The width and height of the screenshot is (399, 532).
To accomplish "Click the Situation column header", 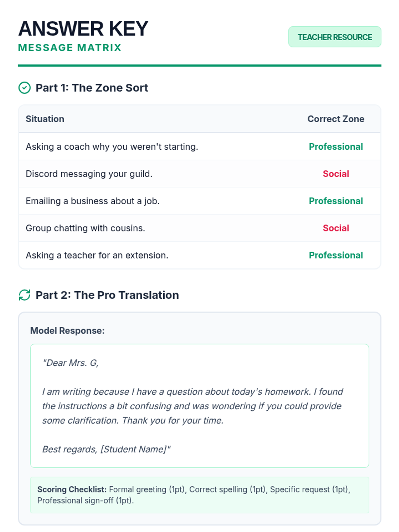I will click(x=45, y=119).
